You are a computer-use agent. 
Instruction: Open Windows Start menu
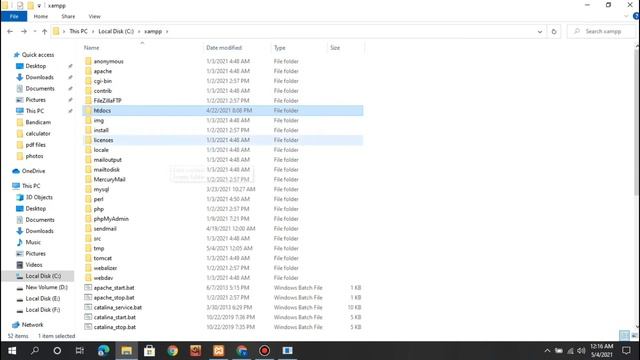coord(12,351)
